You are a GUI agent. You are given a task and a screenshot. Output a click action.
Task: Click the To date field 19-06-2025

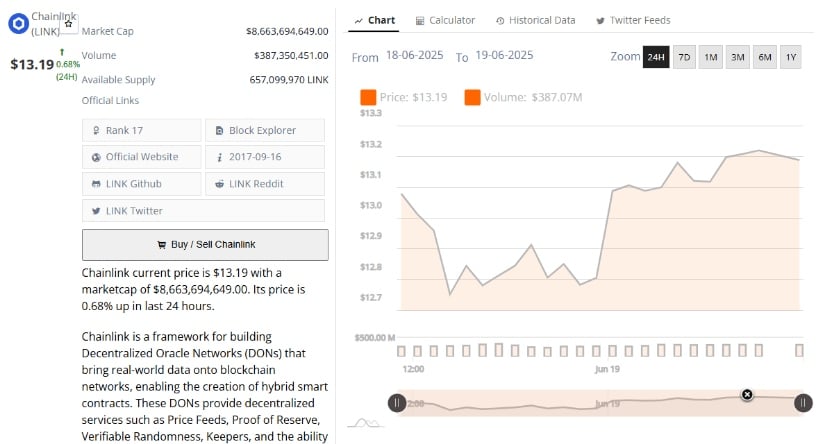pyautogui.click(x=504, y=55)
